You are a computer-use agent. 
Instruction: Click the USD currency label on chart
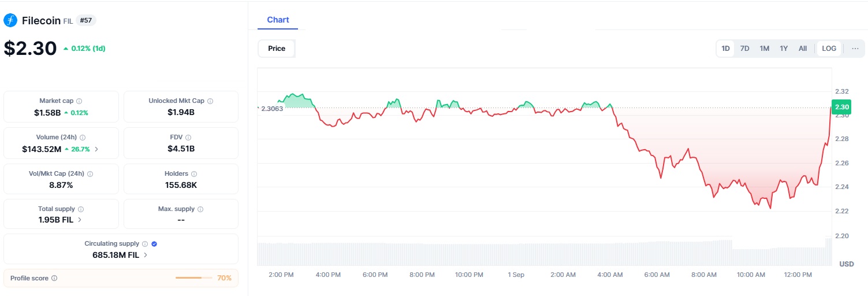(x=847, y=264)
